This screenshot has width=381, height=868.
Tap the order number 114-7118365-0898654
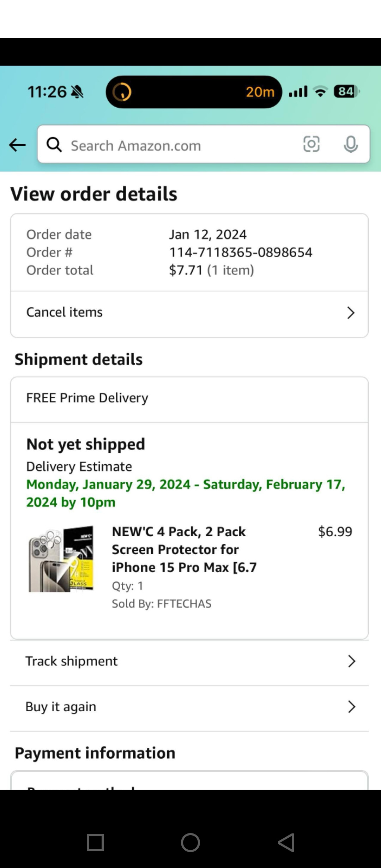[241, 252]
